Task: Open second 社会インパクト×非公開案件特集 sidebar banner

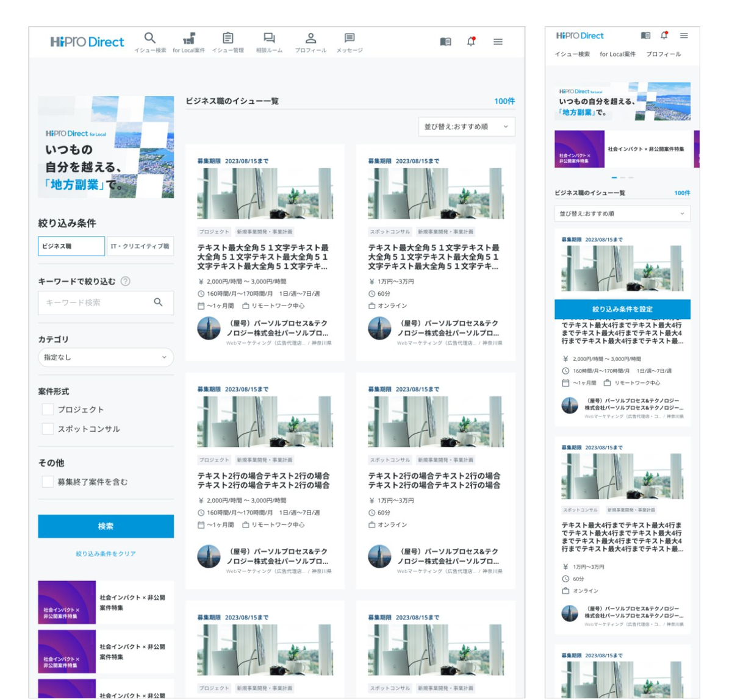Action: [x=106, y=652]
